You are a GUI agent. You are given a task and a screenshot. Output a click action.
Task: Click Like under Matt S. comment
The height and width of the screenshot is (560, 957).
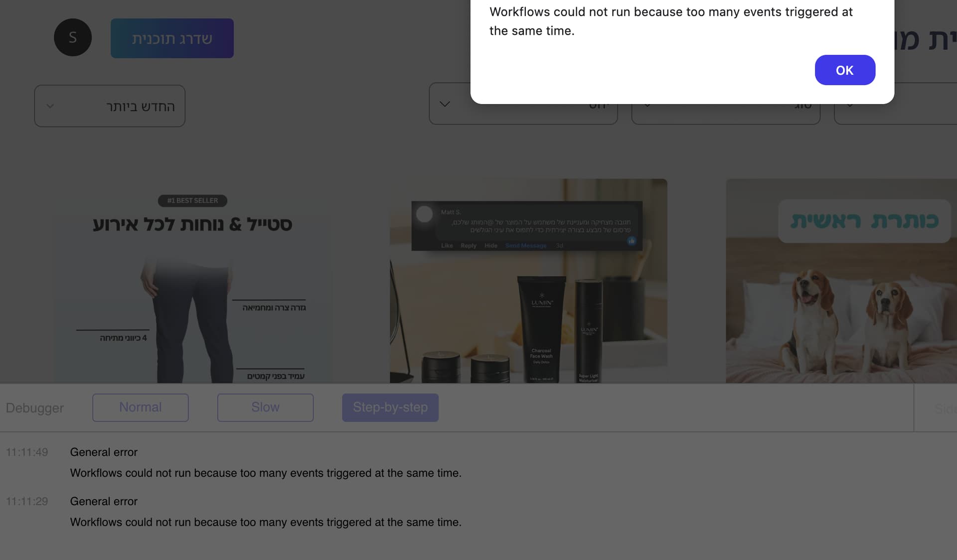point(447,246)
